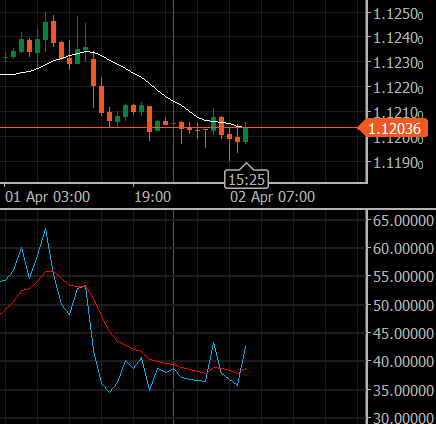The image size is (436, 424).
Task: Click the 1.12500 price axis label
Action: [398, 14]
